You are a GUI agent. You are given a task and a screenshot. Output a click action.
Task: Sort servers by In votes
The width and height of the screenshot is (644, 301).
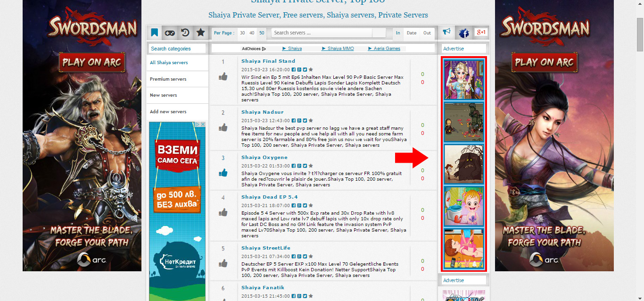pos(398,33)
